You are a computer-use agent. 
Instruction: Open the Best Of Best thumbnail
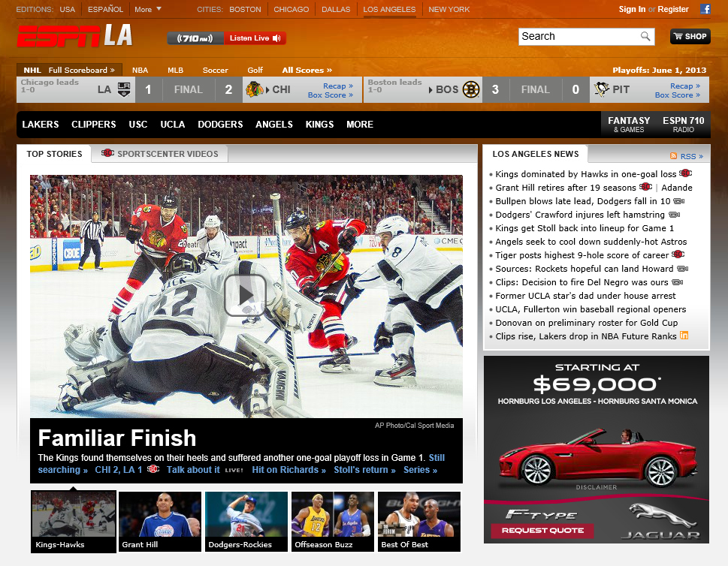pos(418,522)
